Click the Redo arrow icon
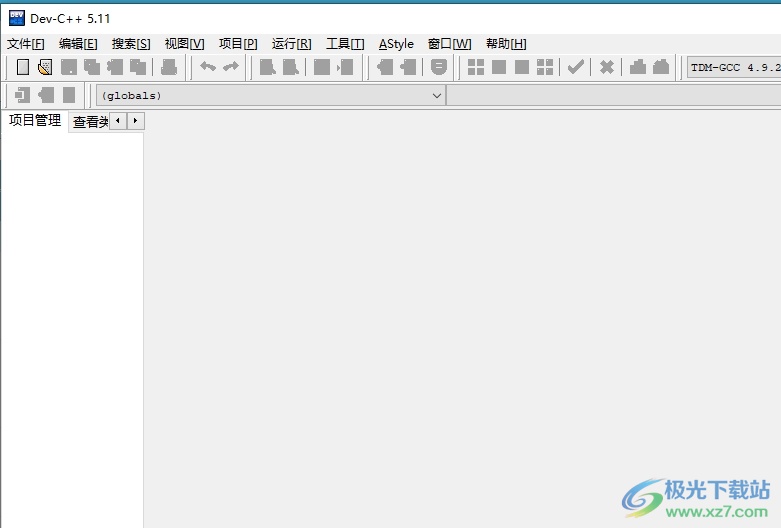Viewport: 781px width, 528px height. (231, 66)
